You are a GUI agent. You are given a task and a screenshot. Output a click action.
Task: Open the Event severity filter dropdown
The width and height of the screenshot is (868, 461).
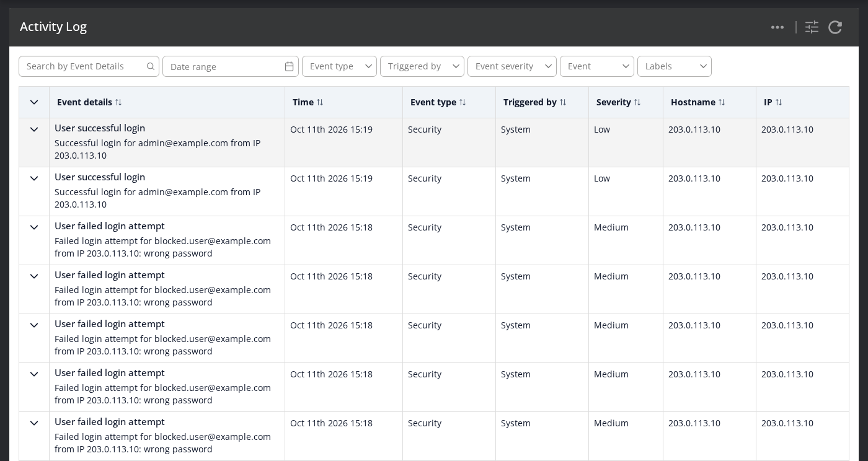[512, 66]
